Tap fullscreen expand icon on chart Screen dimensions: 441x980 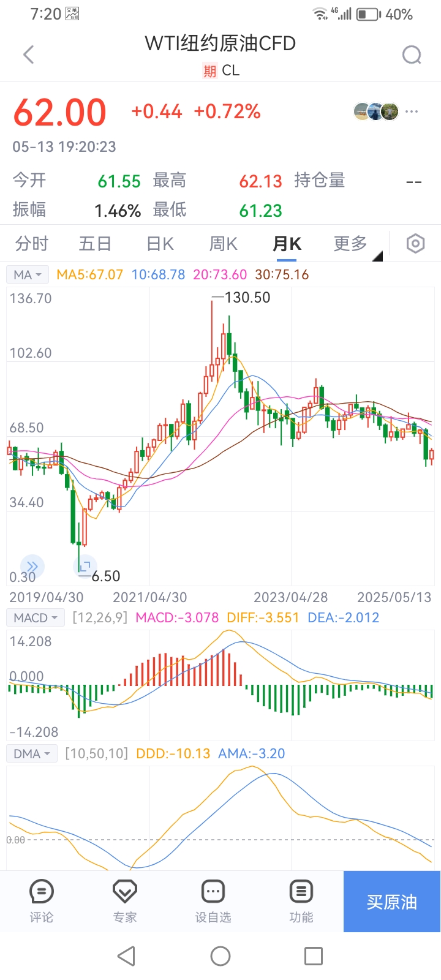tap(85, 566)
